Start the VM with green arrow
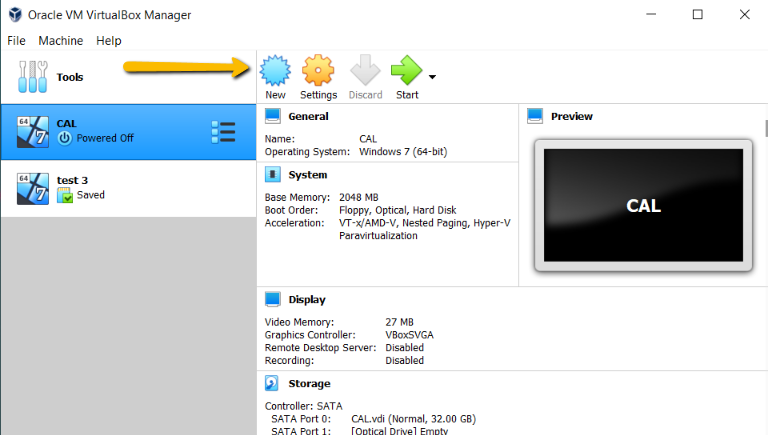The width and height of the screenshot is (768, 435). pyautogui.click(x=407, y=70)
